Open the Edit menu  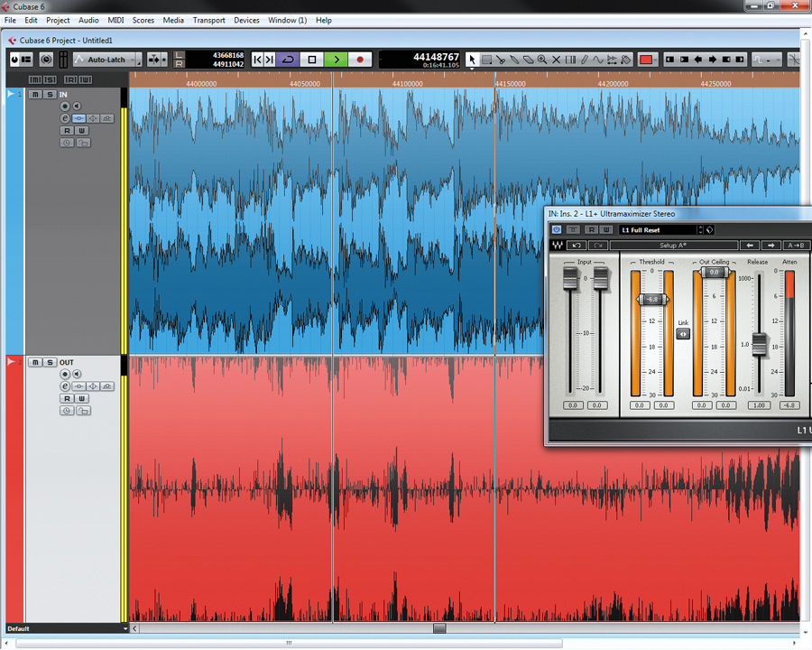(x=31, y=20)
